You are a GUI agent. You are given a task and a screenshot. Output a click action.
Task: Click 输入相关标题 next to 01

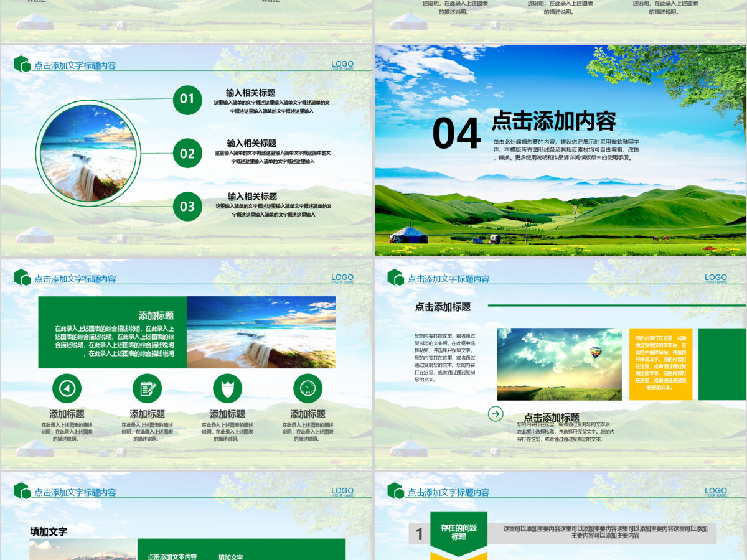tap(251, 93)
